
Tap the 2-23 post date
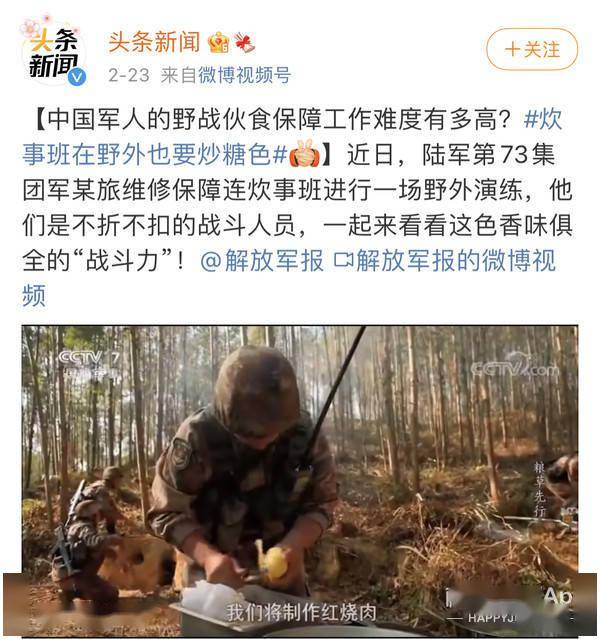click(x=129, y=75)
